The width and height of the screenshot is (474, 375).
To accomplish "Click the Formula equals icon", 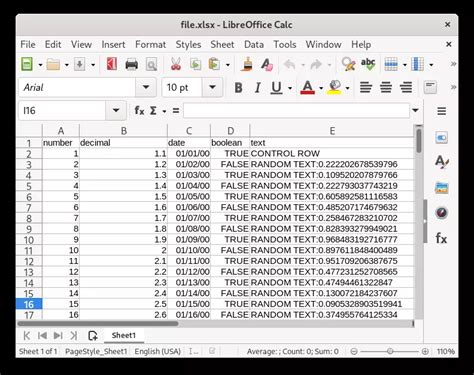I will (176, 110).
